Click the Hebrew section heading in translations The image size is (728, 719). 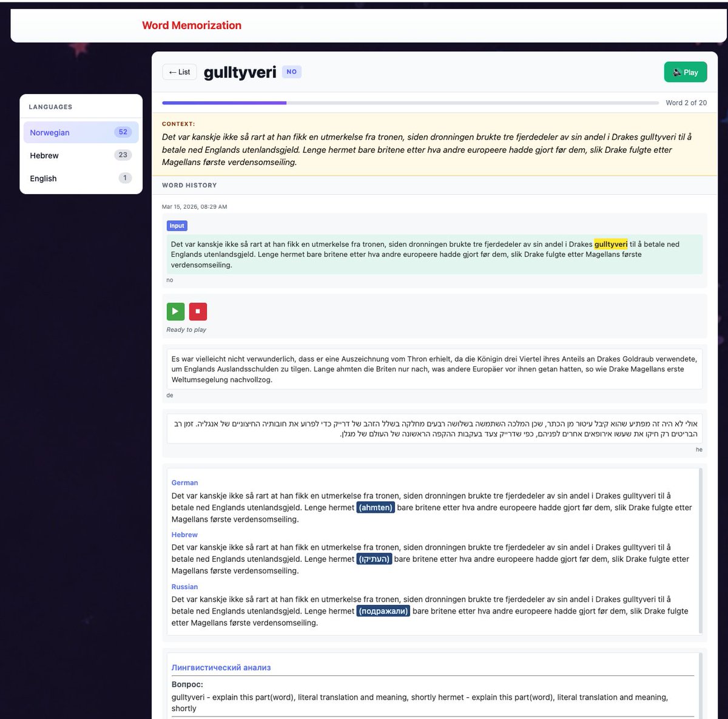point(184,535)
